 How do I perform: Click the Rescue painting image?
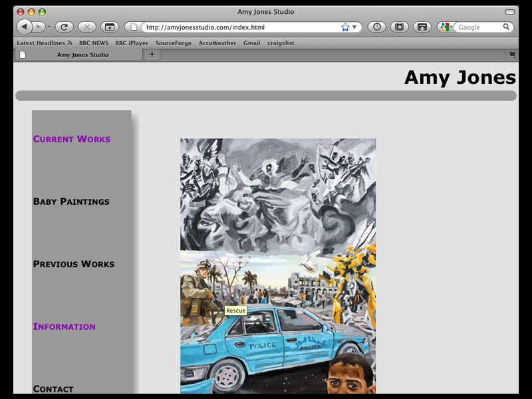click(x=278, y=265)
